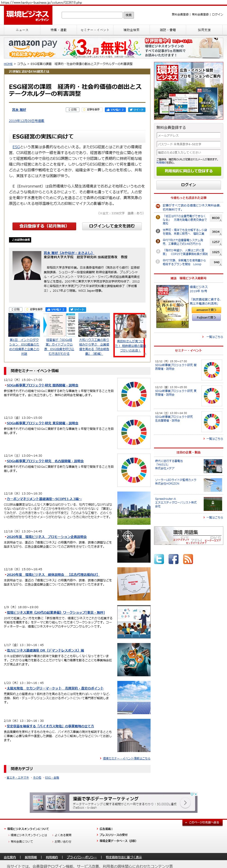The image size is (227, 868).
Task: Click the Facebook icon in the sidebar
Action: [173, 559]
